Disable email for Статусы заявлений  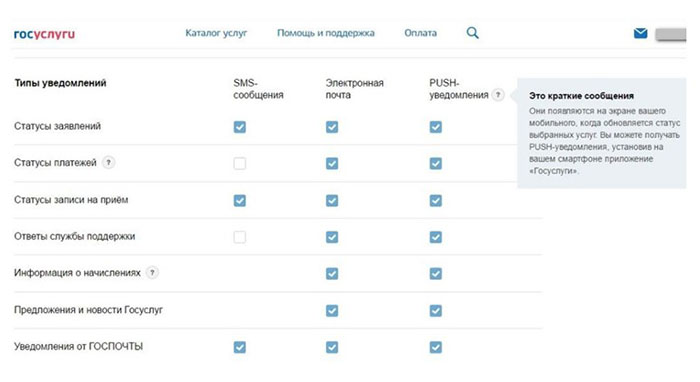pyautogui.click(x=332, y=127)
